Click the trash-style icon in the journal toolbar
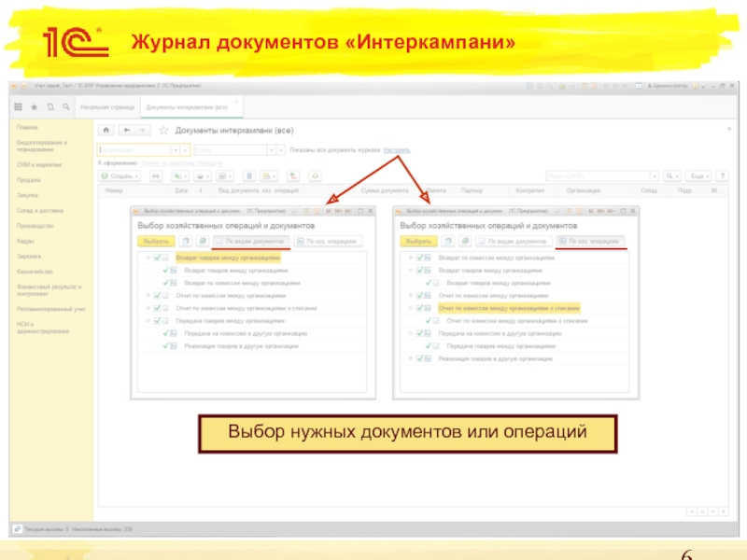Viewport: 747px width, 560px height. [x=249, y=176]
